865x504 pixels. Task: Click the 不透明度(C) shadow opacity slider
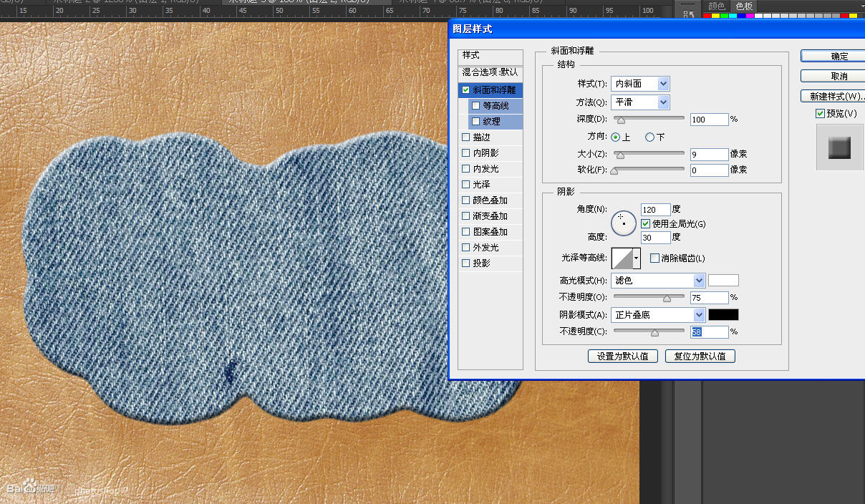pyautogui.click(x=649, y=331)
